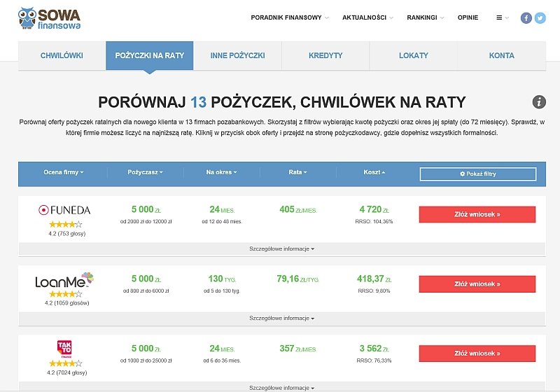
Task: Open the Opinie page
Action: pyautogui.click(x=468, y=17)
